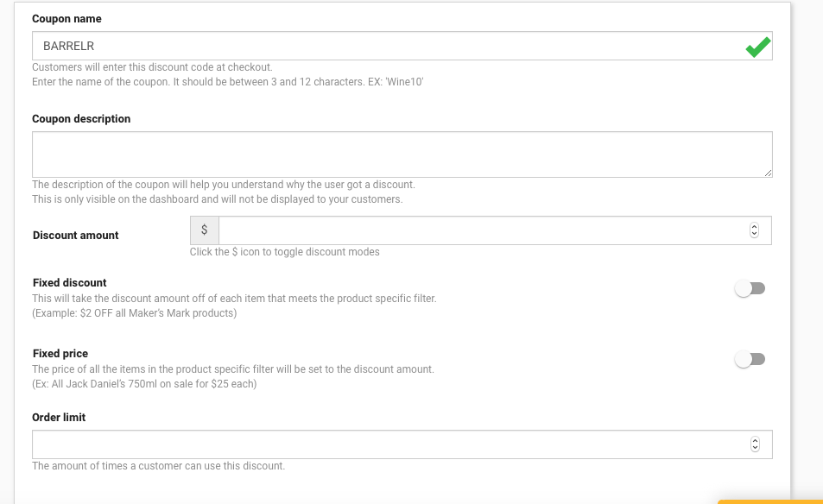Click the green checkmark in Coupon name field

[758, 47]
